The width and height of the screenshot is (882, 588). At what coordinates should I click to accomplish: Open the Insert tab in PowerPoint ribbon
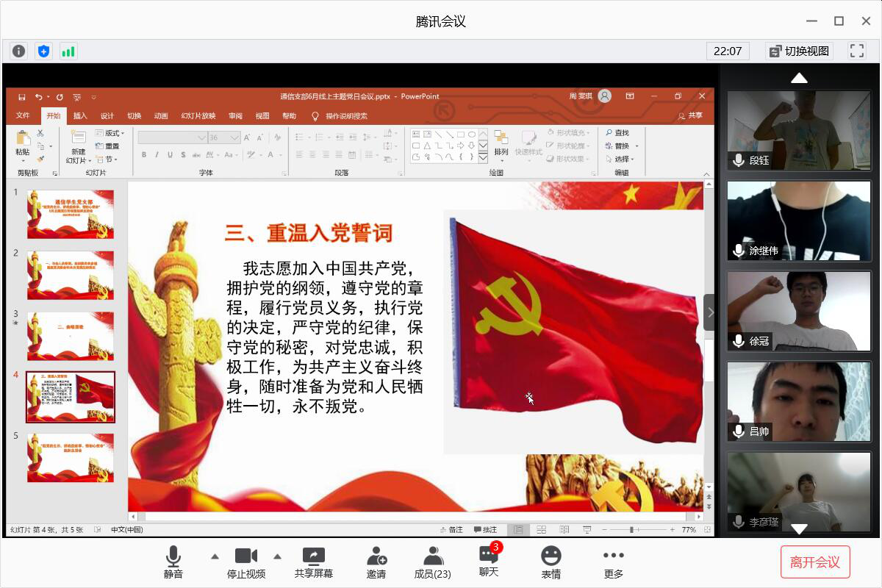80,115
